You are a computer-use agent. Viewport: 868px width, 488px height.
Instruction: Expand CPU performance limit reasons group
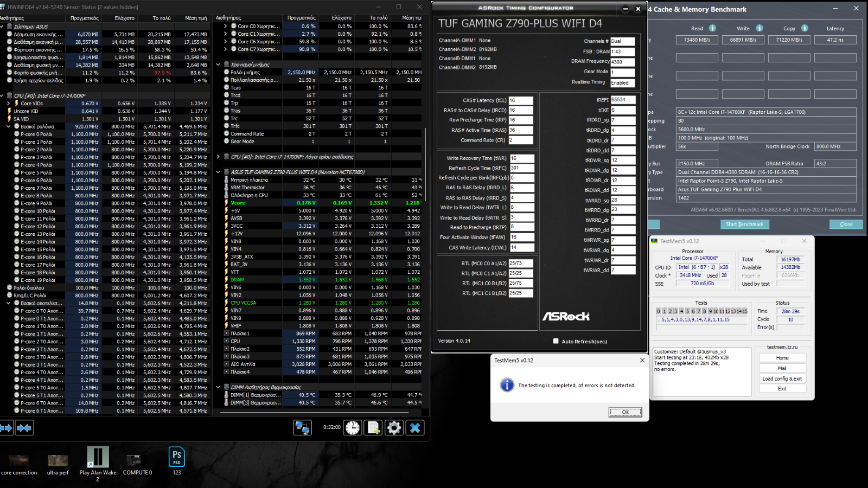click(x=218, y=157)
